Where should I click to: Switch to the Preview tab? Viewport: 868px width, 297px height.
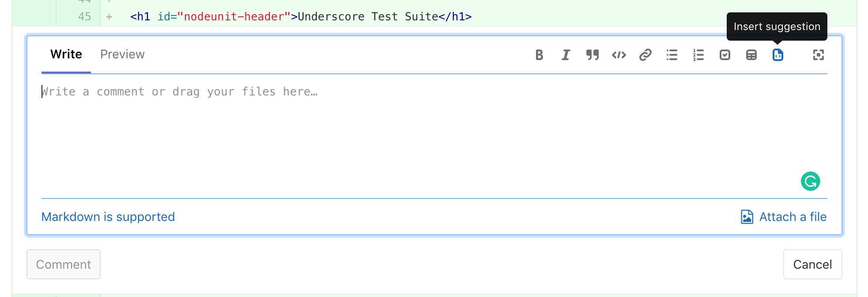click(x=122, y=54)
